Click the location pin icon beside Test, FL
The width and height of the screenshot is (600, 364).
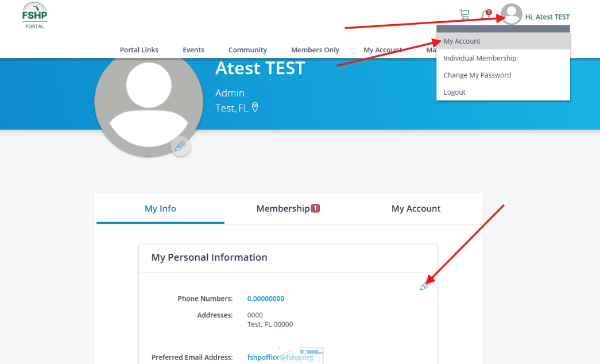tap(255, 107)
